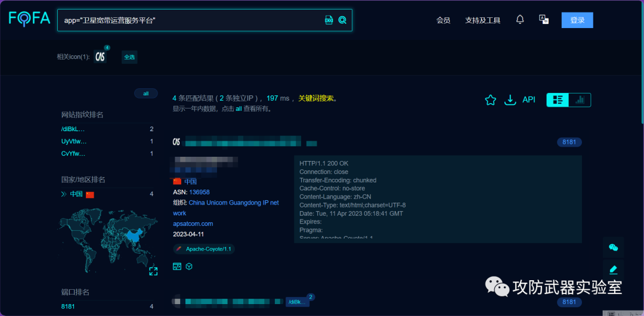Click the star favorite icon

(490, 100)
